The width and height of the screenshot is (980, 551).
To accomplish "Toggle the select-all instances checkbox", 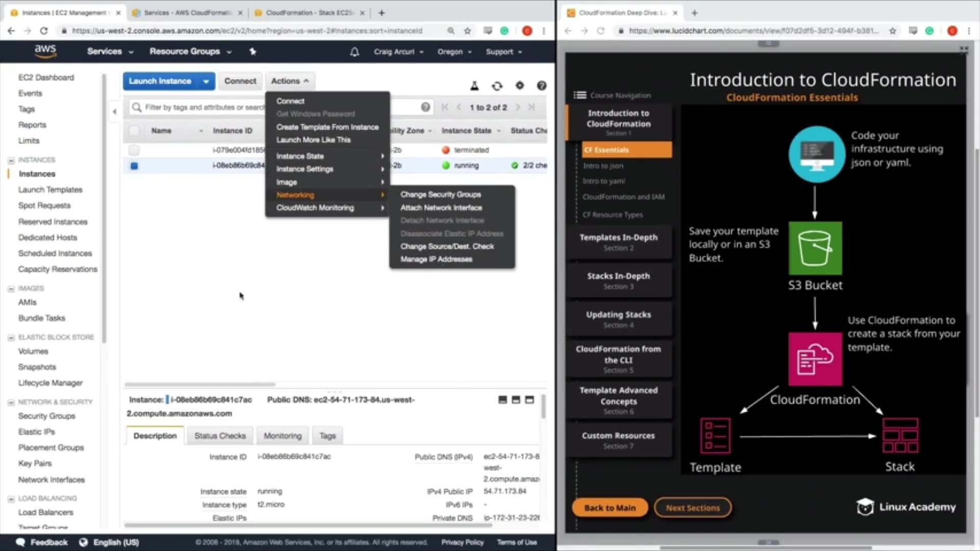I will (134, 131).
